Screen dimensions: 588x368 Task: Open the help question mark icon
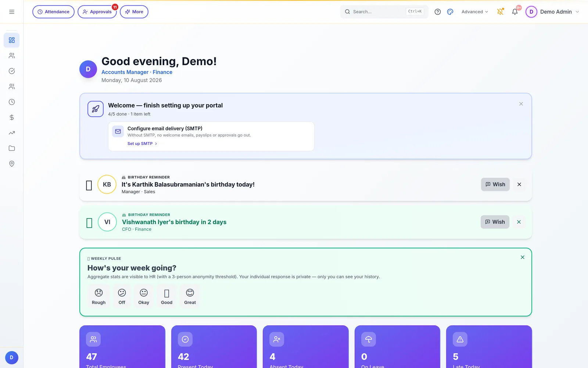coord(437,12)
